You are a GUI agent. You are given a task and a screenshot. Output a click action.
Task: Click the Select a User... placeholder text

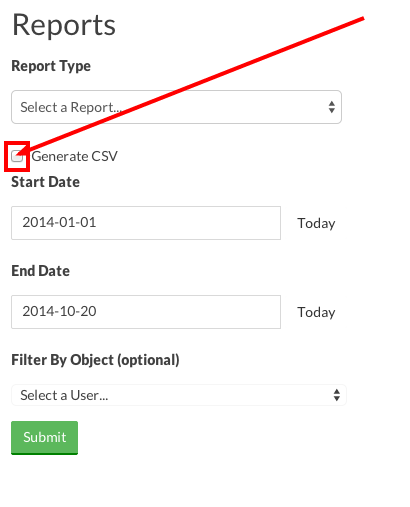[64, 395]
